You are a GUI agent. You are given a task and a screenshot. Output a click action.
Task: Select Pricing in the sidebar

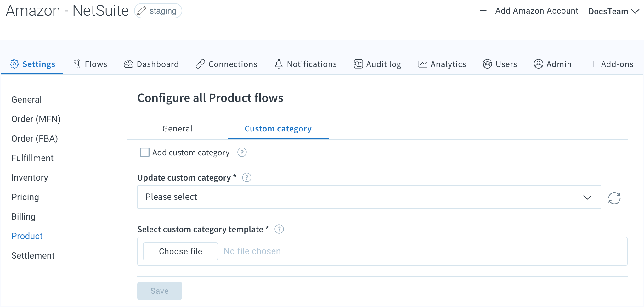pyautogui.click(x=25, y=197)
